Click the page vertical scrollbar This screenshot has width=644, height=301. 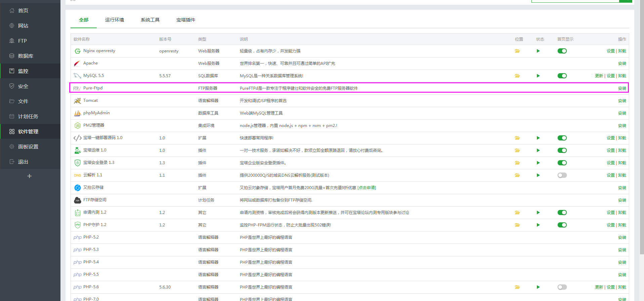(x=642, y=128)
